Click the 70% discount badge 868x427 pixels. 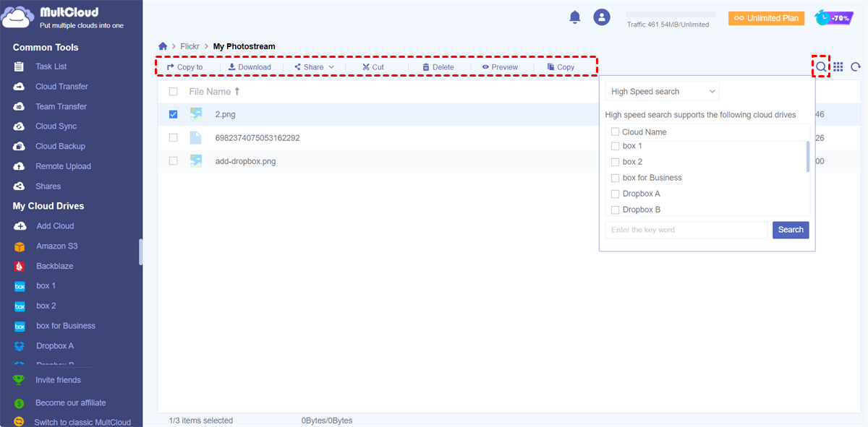[x=833, y=17]
